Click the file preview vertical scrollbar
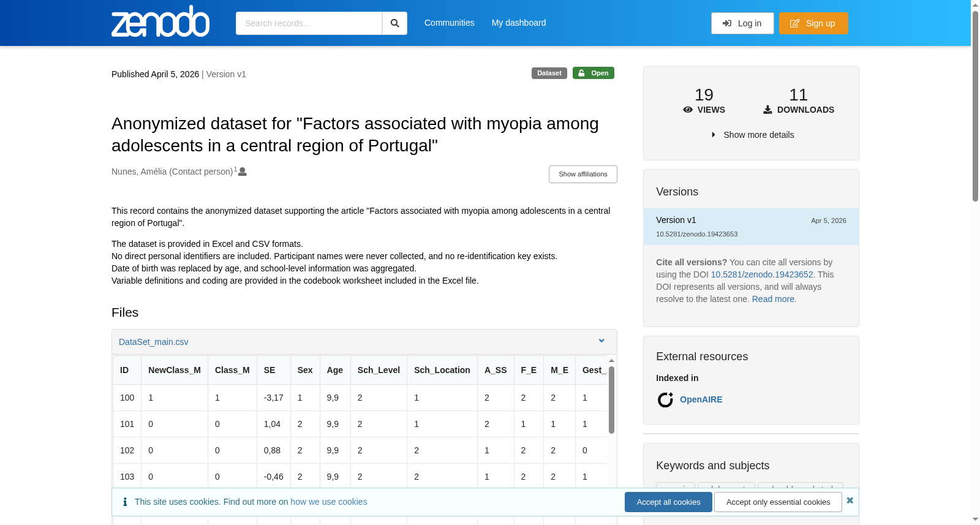The height and width of the screenshot is (525, 980). pyautogui.click(x=611, y=399)
